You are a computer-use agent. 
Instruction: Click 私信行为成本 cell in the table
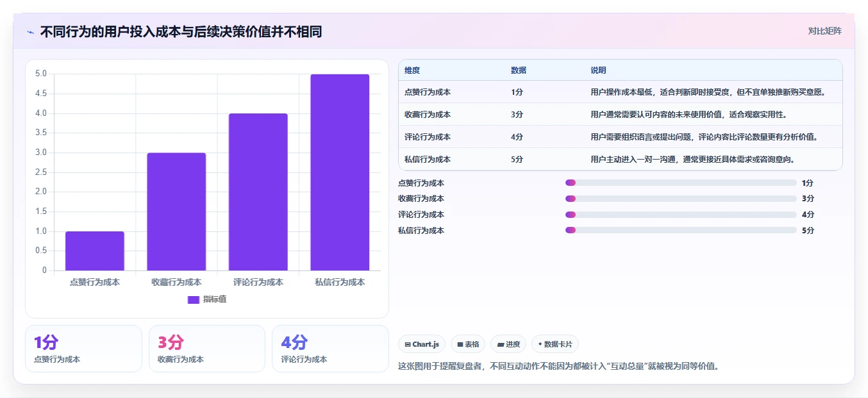(428, 160)
